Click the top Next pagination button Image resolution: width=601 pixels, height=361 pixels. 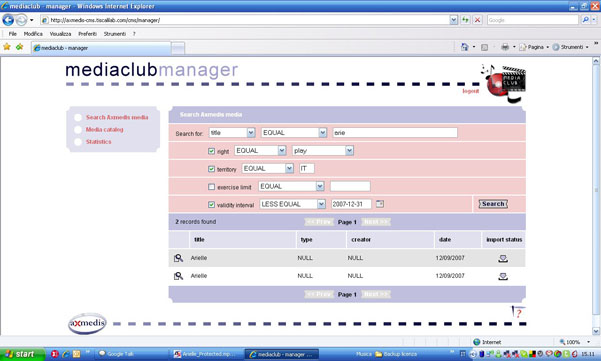pos(376,222)
